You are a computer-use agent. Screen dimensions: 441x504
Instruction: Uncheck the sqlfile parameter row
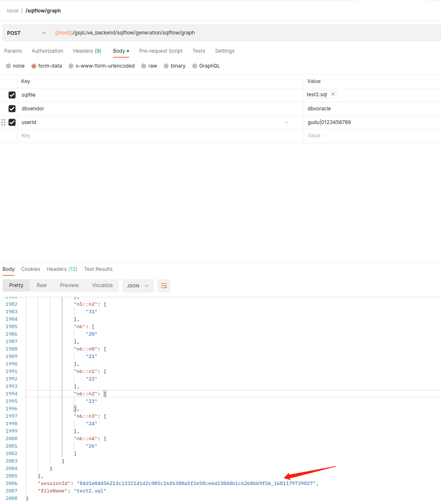(12, 95)
